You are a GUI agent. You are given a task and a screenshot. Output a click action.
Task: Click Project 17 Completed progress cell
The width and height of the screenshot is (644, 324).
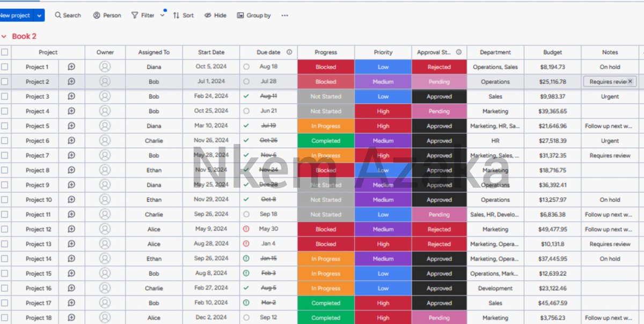[326, 303]
